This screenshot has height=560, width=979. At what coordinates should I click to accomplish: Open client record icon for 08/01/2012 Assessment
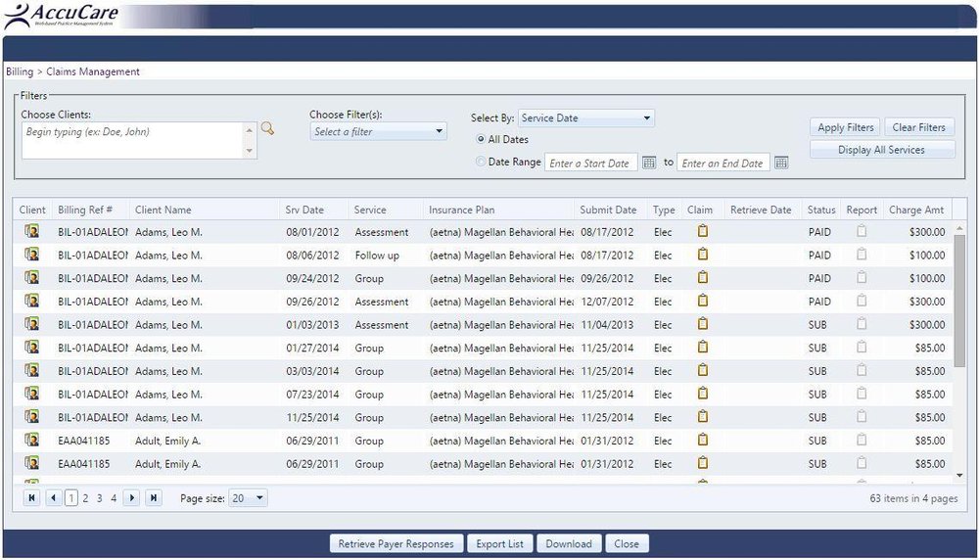32,231
